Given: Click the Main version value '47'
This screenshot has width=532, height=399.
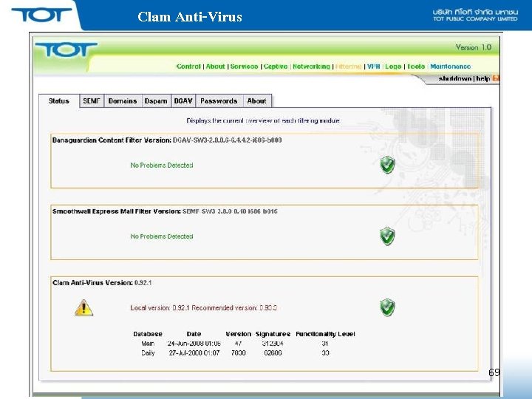Looking at the screenshot, I should [x=238, y=344].
